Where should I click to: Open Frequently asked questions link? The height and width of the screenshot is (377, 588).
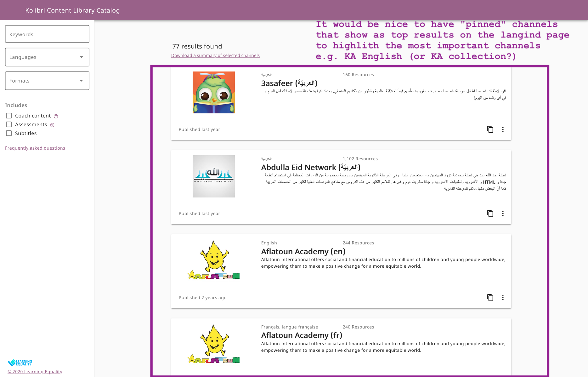(x=35, y=148)
